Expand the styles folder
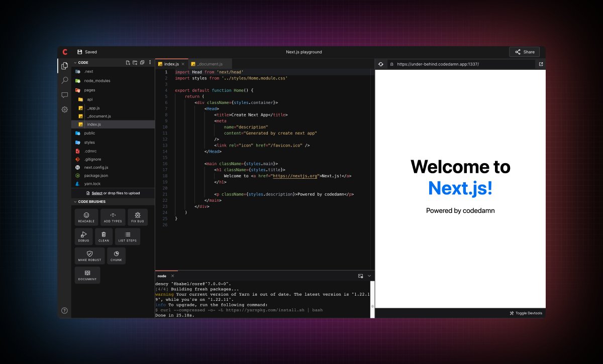603x364 pixels. click(x=113, y=143)
